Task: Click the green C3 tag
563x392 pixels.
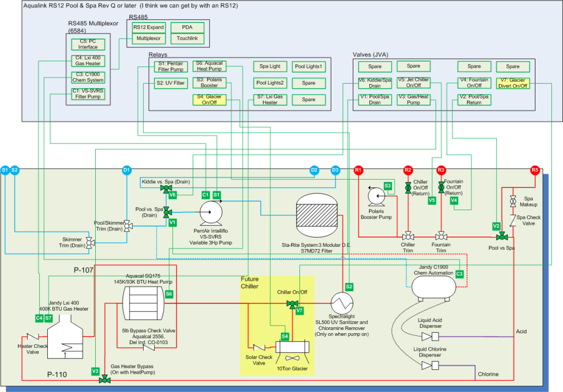Action: [459, 274]
